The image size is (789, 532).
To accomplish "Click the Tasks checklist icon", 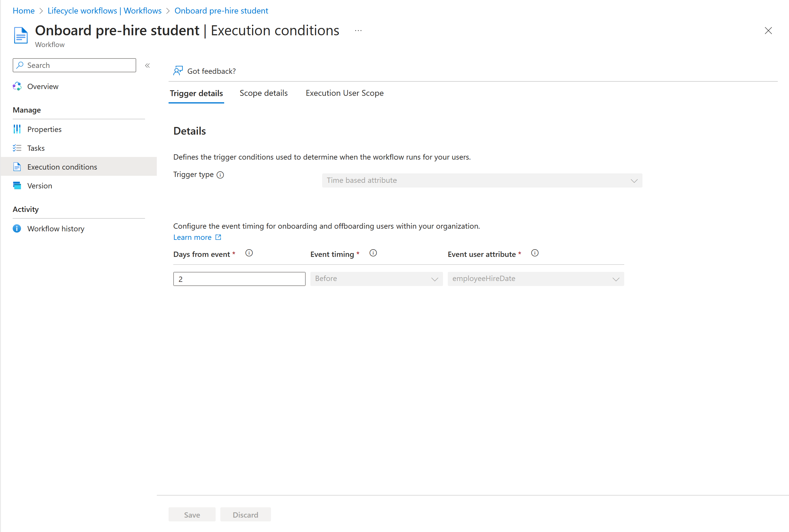I will pyautogui.click(x=17, y=148).
